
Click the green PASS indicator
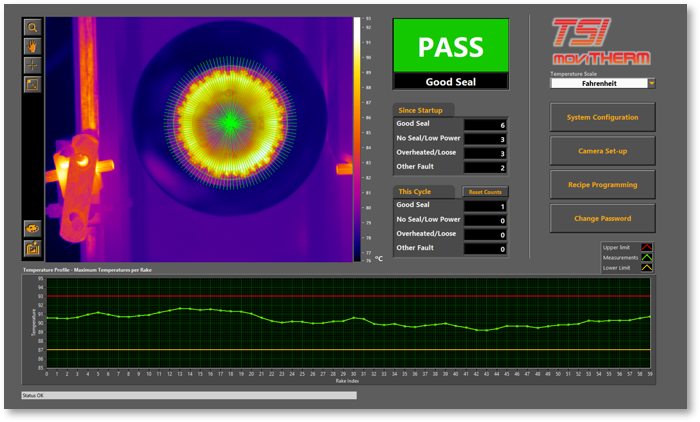tap(450, 46)
